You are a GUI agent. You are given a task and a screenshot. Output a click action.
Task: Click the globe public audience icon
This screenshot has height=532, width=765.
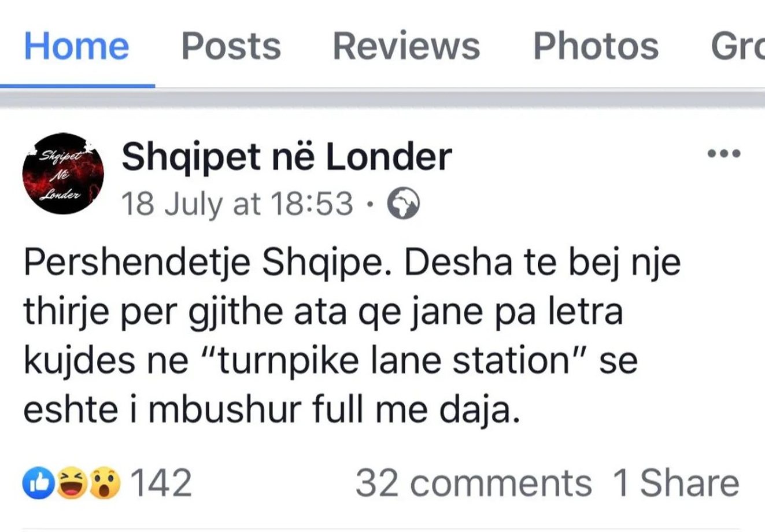click(402, 204)
